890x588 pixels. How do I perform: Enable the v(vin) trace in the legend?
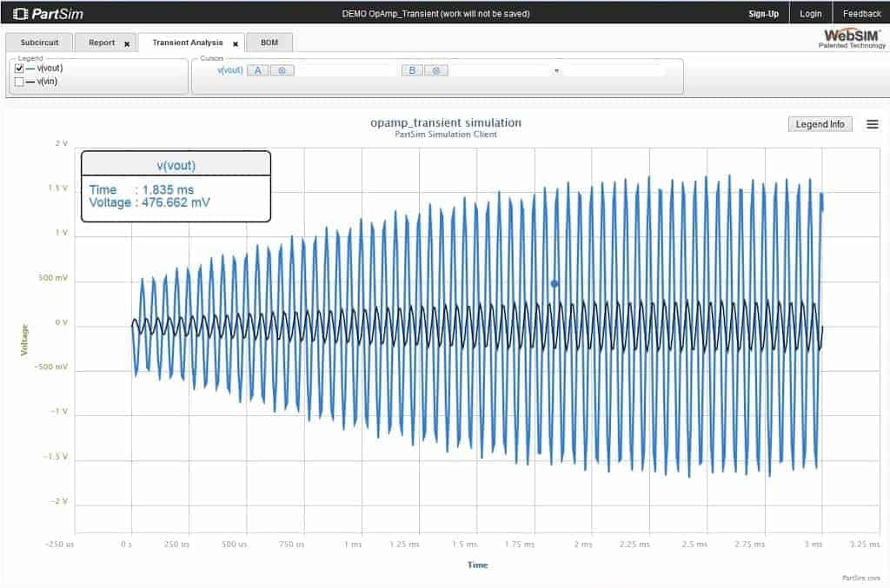20,80
